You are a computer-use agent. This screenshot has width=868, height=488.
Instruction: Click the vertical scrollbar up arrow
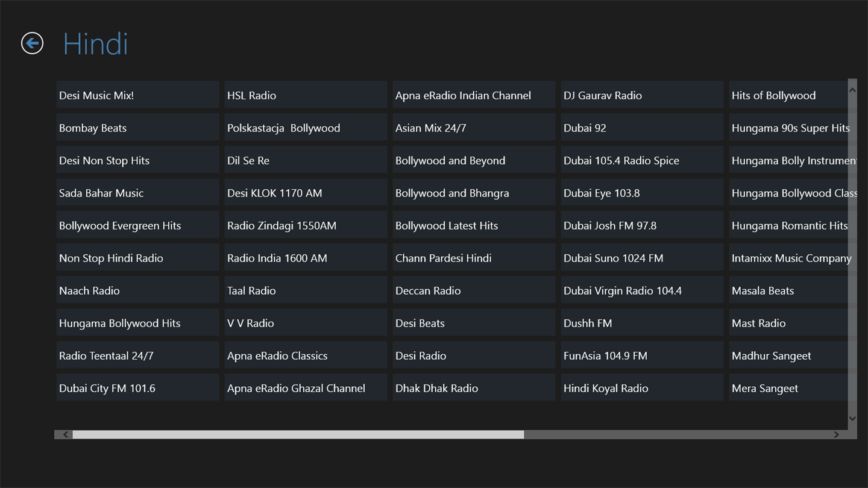(x=852, y=90)
